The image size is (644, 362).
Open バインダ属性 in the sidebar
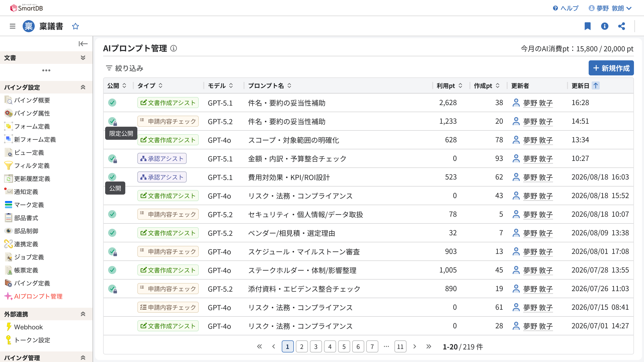pyautogui.click(x=32, y=113)
